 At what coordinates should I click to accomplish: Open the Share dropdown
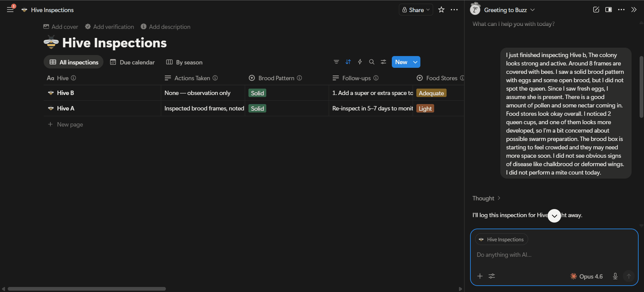pyautogui.click(x=416, y=10)
